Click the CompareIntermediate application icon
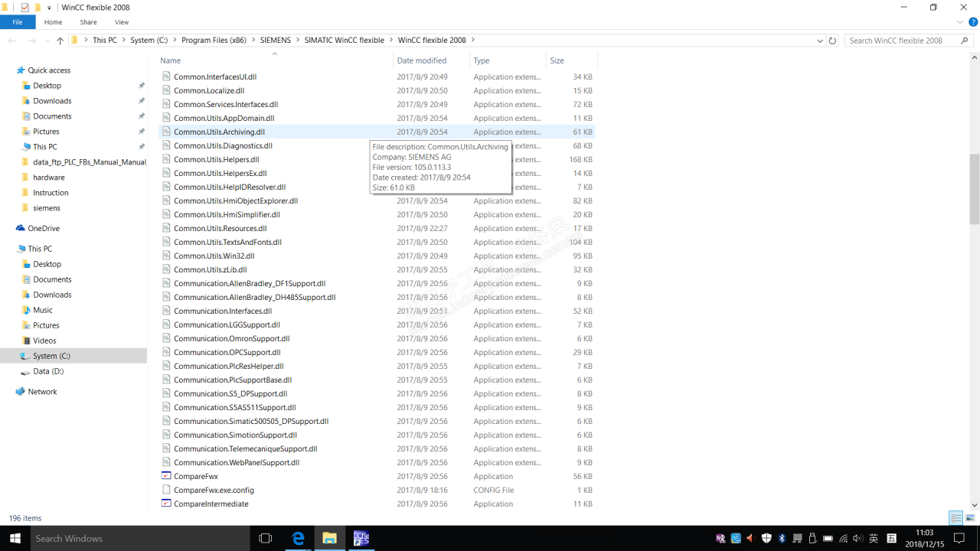 [166, 504]
